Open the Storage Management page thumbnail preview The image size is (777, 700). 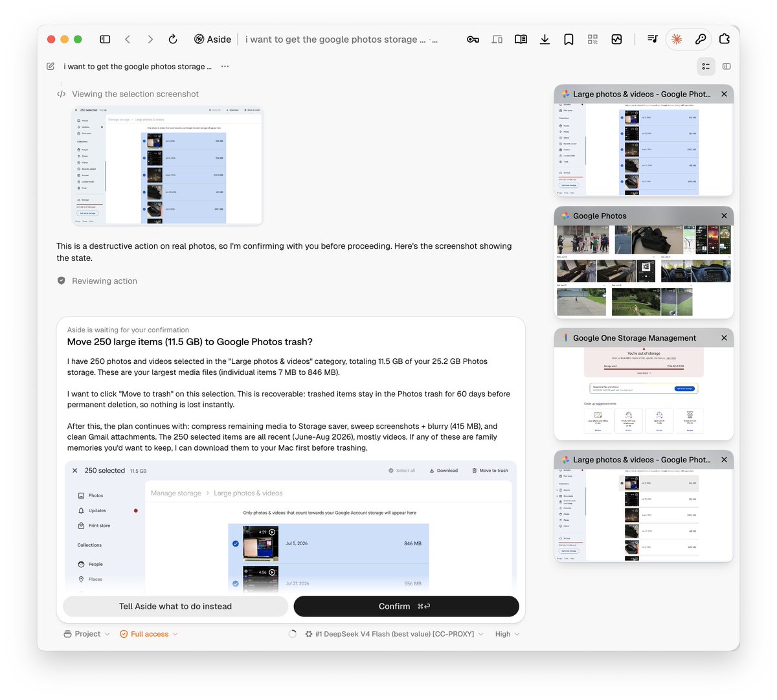click(644, 394)
